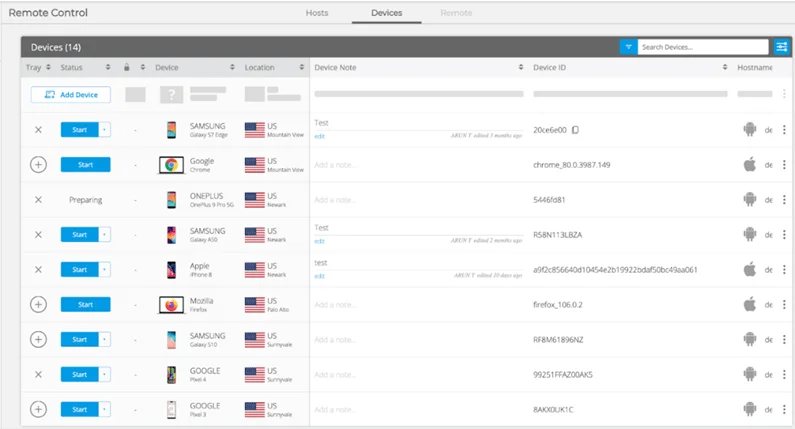Open more options for 99251FFAZ00AK5 row
Image resolution: width=795 pixels, height=429 pixels.
(x=784, y=374)
